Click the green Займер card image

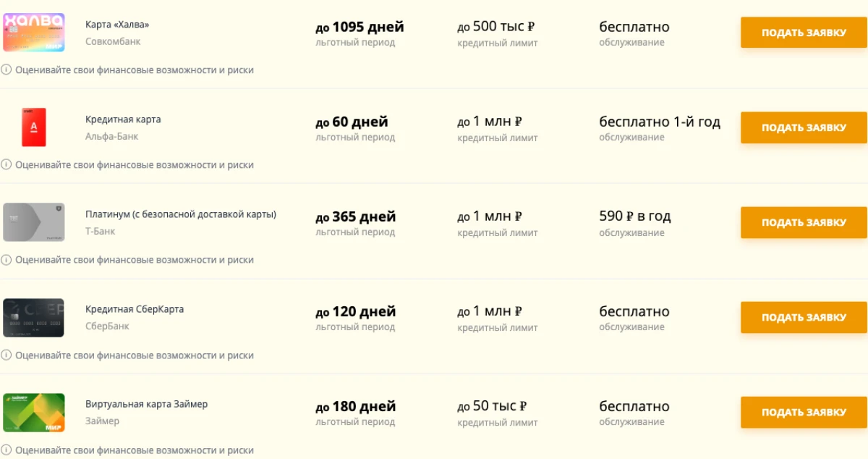tap(33, 413)
